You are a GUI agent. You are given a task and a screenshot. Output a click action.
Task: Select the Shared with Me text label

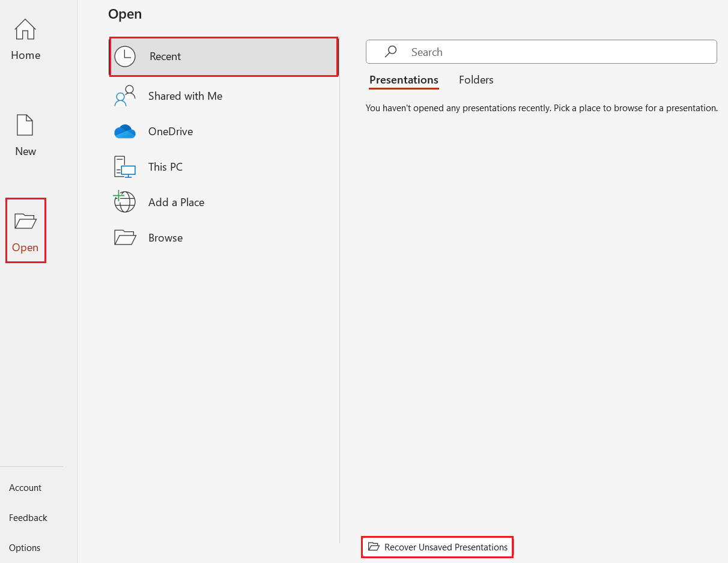pyautogui.click(x=185, y=96)
